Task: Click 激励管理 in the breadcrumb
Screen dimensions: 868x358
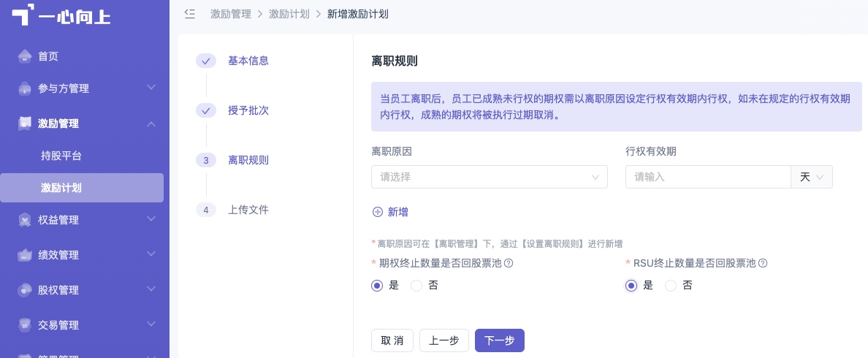Action: click(x=231, y=15)
